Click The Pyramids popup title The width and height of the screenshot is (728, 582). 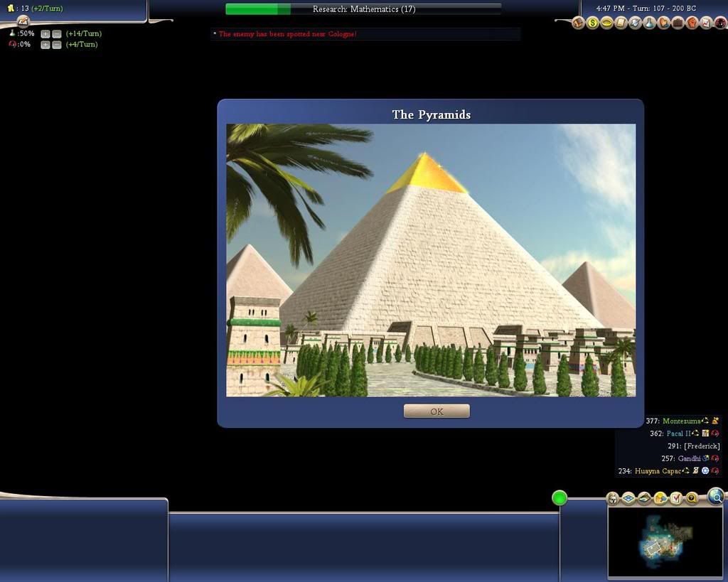tap(432, 114)
